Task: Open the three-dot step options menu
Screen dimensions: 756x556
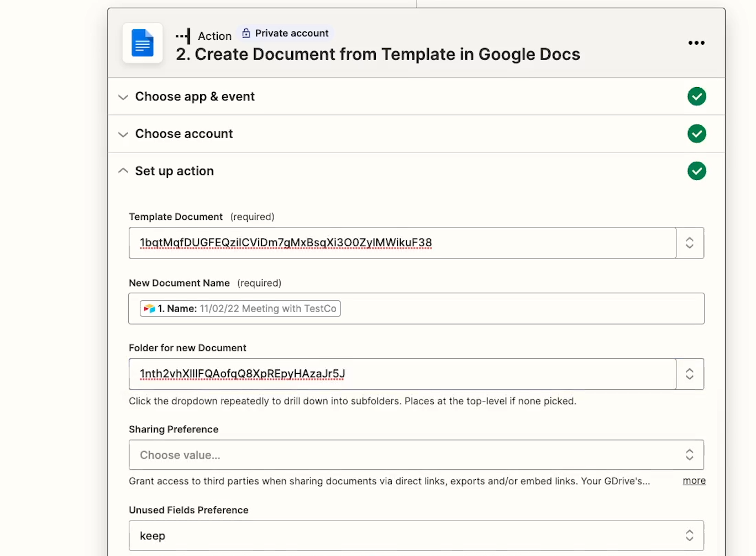Action: coord(696,43)
